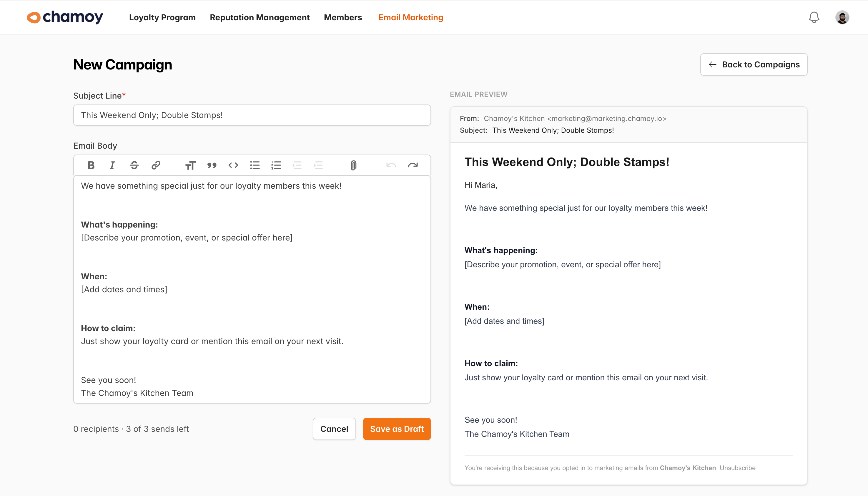Image resolution: width=868 pixels, height=496 pixels.
Task: Apply italic formatting in the email editor
Action: click(112, 165)
